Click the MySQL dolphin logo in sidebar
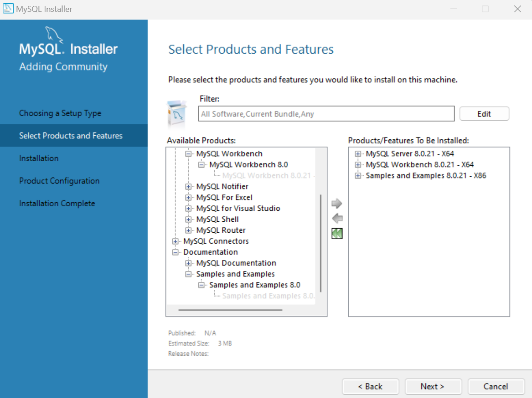The width and height of the screenshot is (532, 398). pos(54,35)
